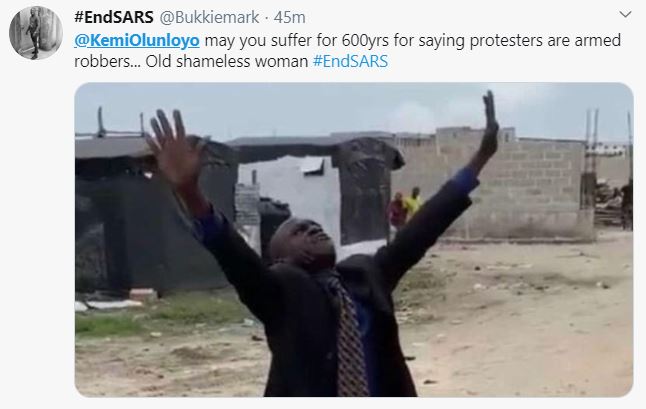
Task: Open the tweet options chevron menu
Action: [x=625, y=14]
